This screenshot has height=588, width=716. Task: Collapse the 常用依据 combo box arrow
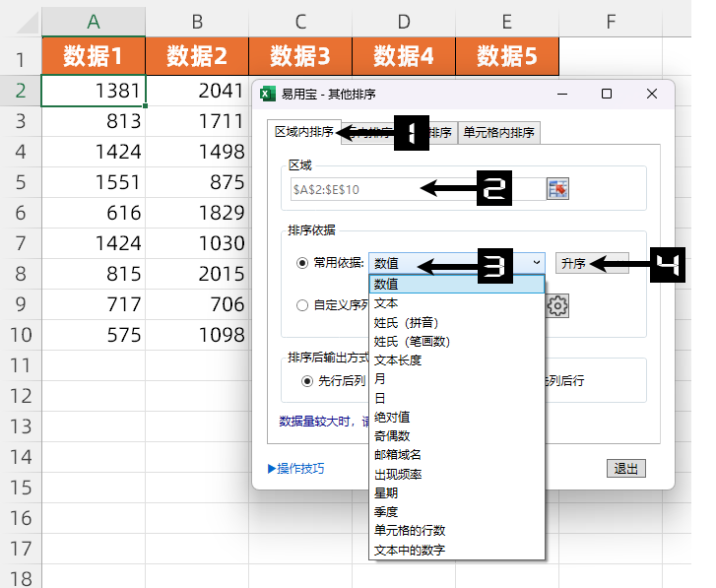pos(537,263)
